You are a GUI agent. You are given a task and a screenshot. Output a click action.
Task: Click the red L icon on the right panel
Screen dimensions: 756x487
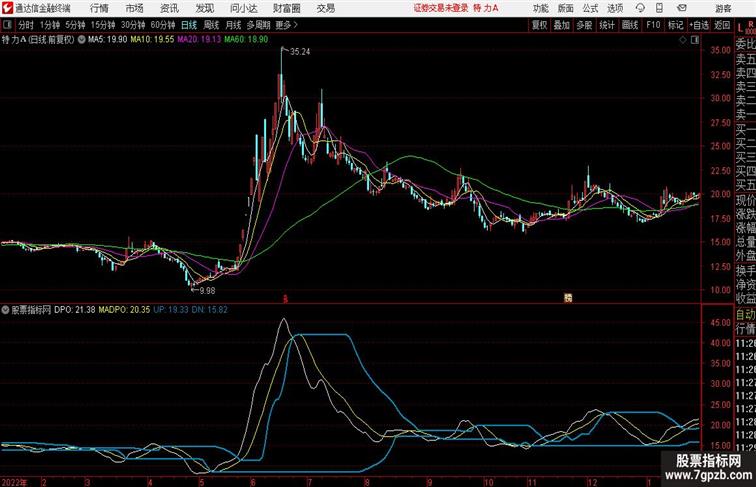[740, 28]
